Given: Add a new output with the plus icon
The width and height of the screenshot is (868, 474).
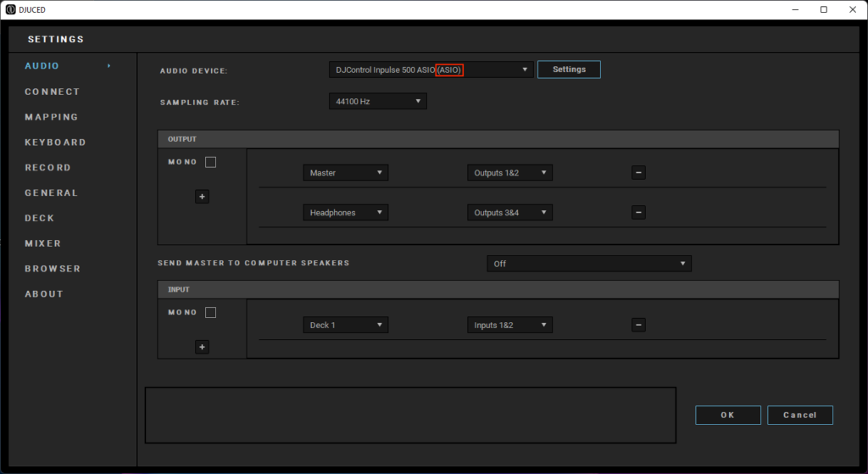Looking at the screenshot, I should click(203, 197).
